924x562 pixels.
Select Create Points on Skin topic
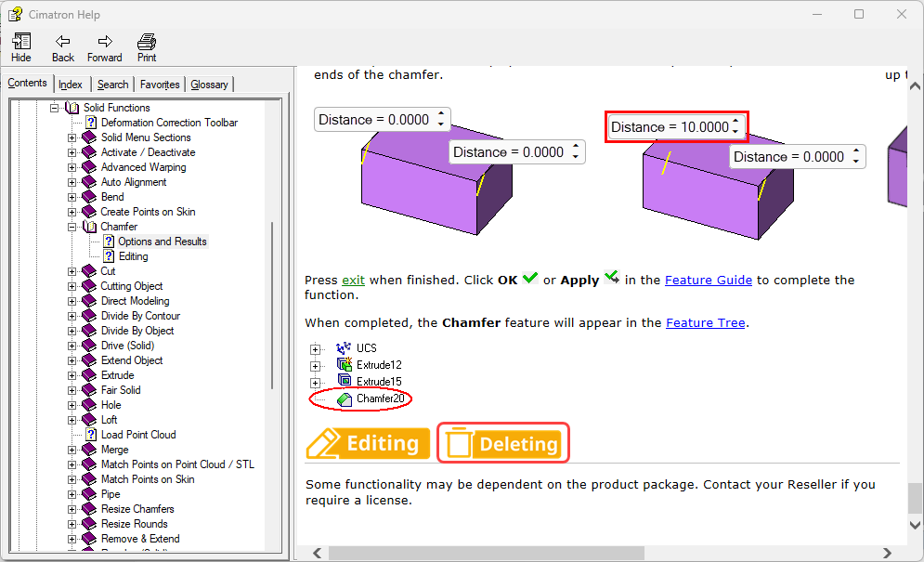click(148, 212)
